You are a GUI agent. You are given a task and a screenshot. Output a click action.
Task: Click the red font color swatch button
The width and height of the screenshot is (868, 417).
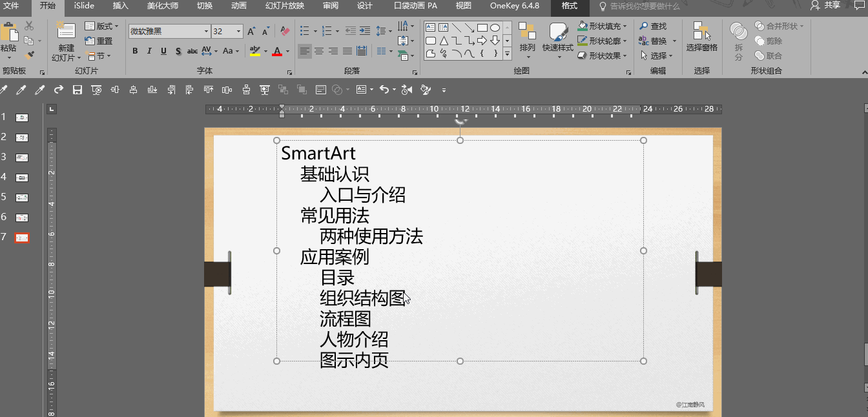pos(277,51)
